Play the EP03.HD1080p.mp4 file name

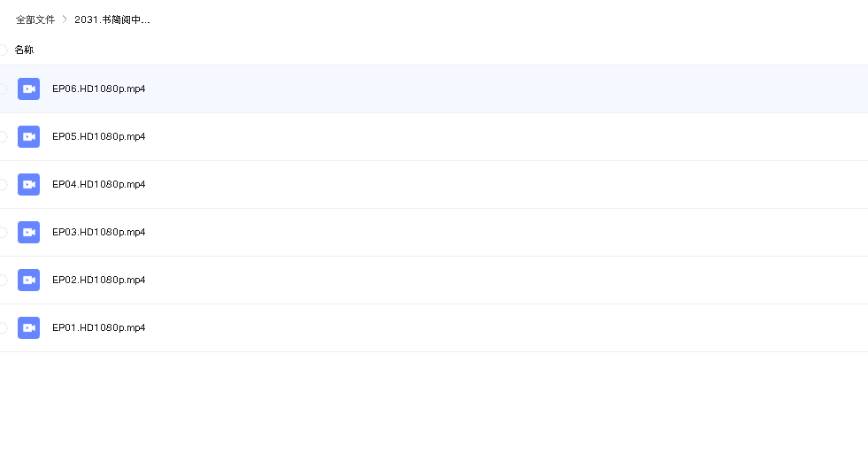coord(98,232)
